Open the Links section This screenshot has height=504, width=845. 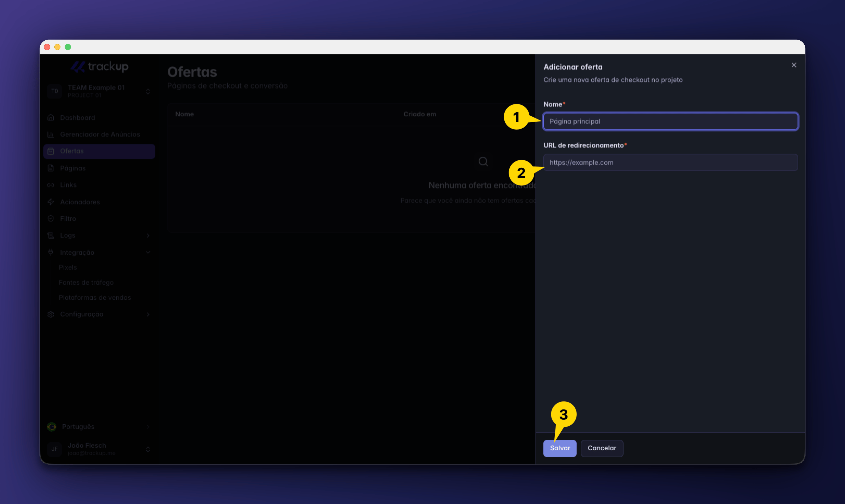point(99,185)
